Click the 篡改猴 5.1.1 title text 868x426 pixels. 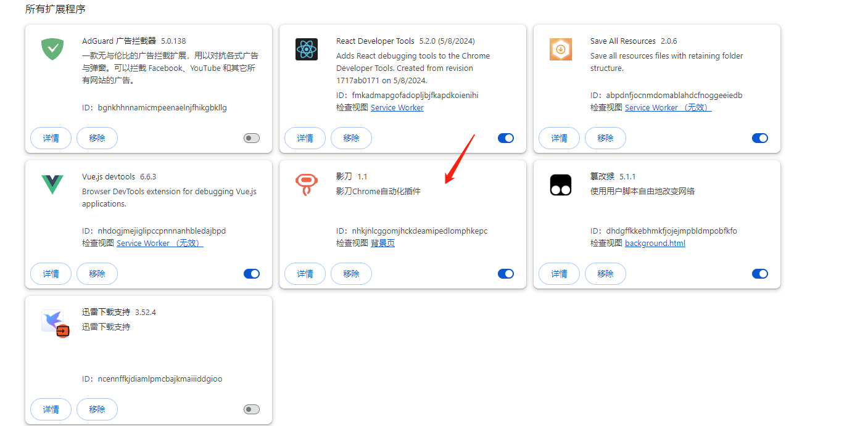click(x=613, y=176)
